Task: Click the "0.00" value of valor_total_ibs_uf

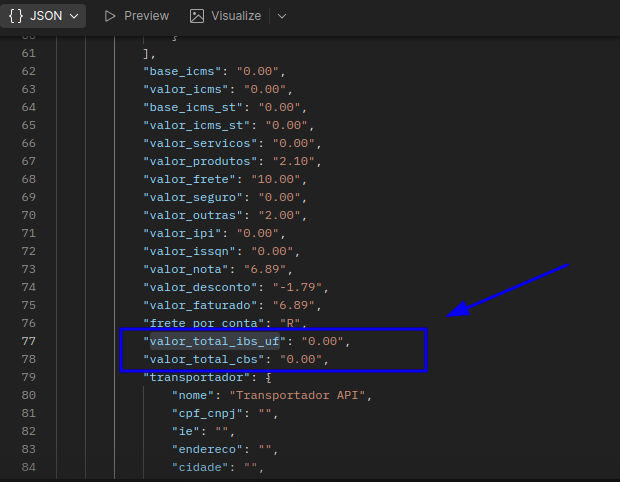Action: coord(322,341)
